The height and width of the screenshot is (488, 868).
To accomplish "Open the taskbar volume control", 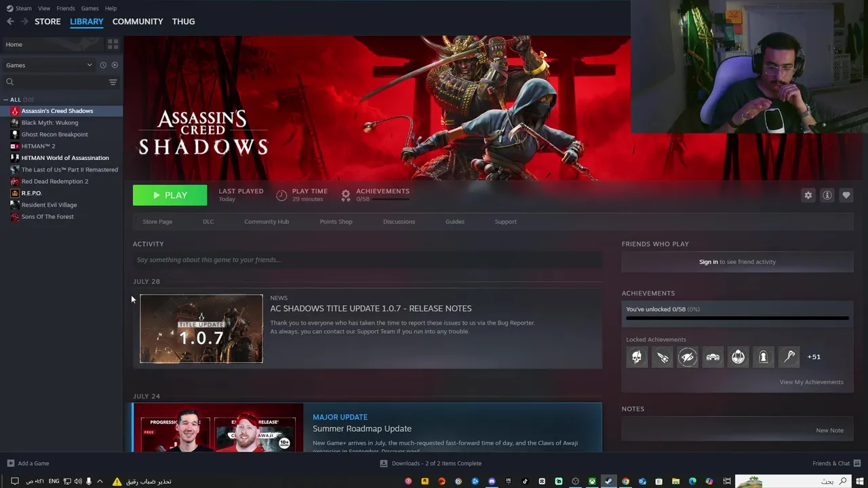I will coord(77,481).
